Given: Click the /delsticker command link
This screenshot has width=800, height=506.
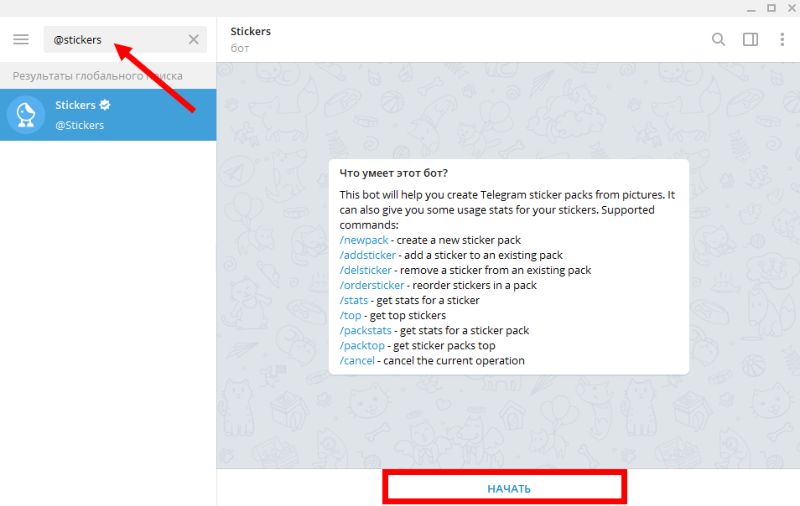Looking at the screenshot, I should point(365,270).
